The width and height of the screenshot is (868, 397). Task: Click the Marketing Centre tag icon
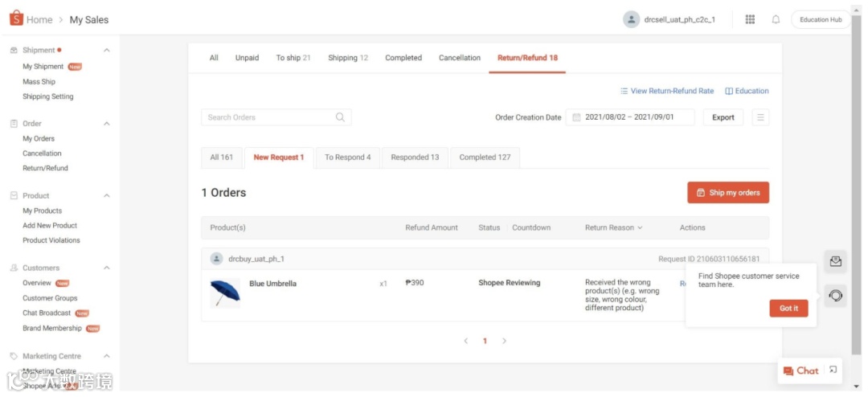click(x=14, y=356)
